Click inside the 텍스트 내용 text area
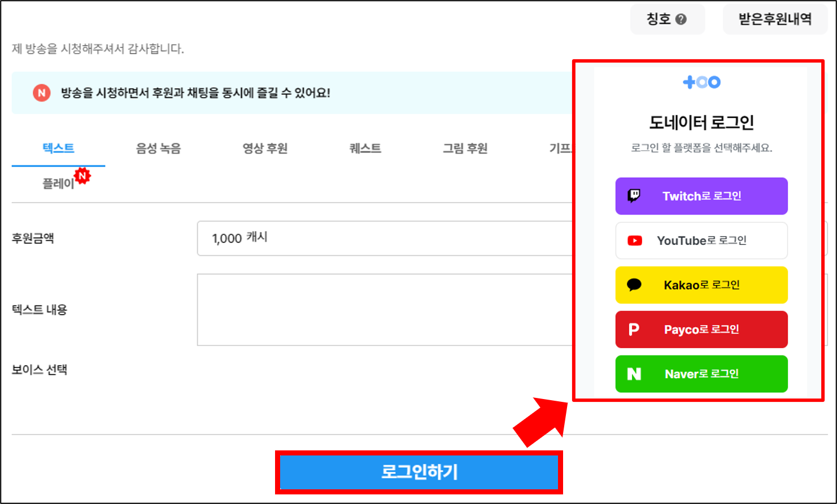This screenshot has width=837, height=504. click(384, 309)
